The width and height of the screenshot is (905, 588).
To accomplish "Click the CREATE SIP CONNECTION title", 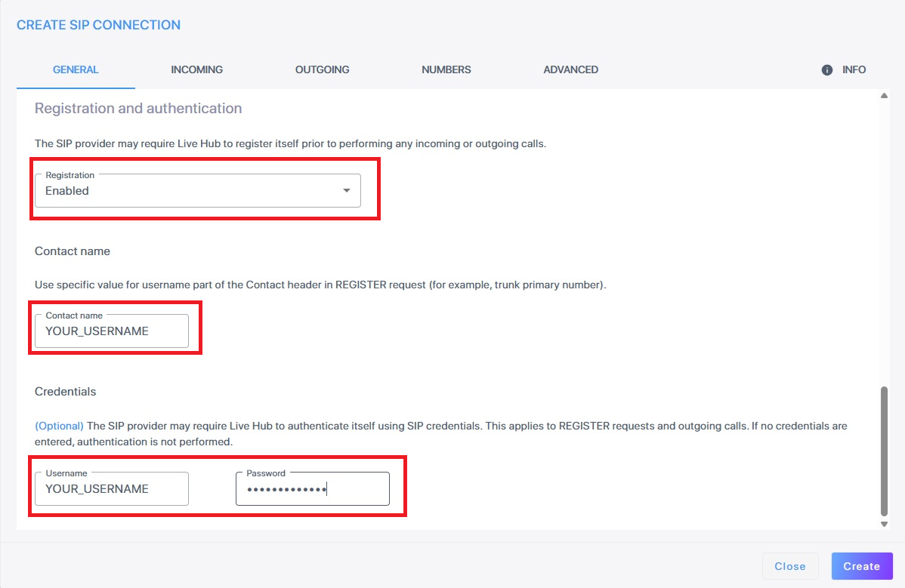I will (98, 25).
